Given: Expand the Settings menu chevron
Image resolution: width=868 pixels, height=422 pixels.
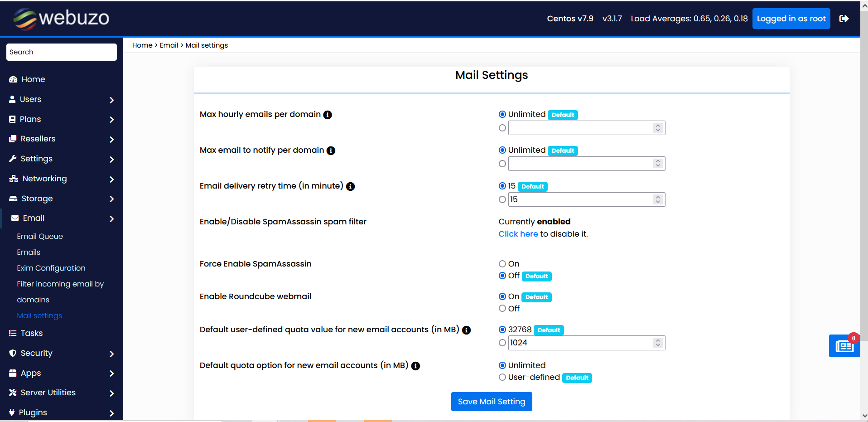Looking at the screenshot, I should [x=111, y=159].
